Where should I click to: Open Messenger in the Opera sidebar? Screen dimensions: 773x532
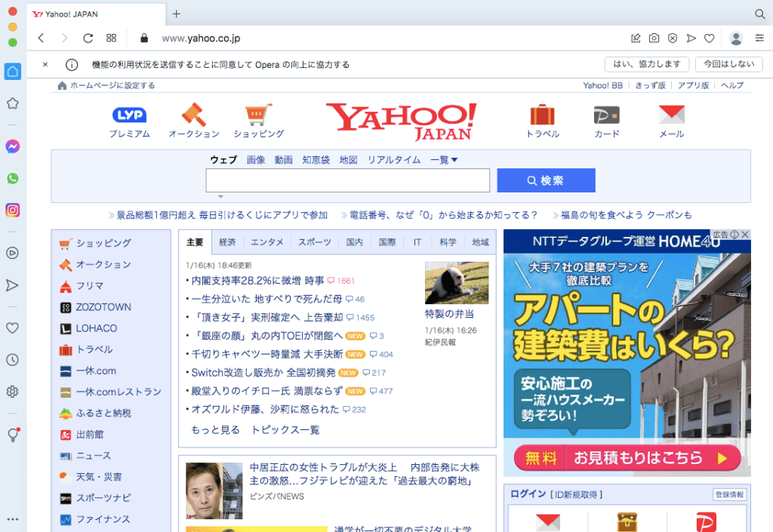coord(13,146)
